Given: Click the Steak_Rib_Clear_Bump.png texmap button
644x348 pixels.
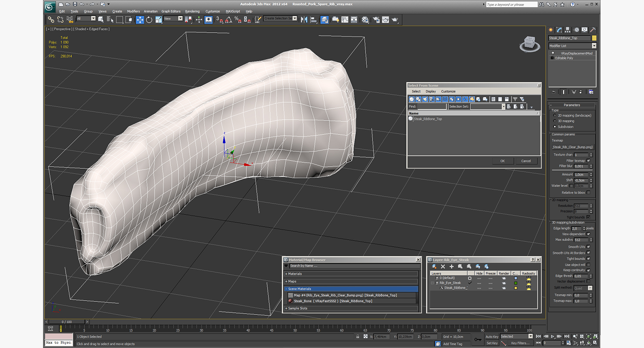Looking at the screenshot, I should [573, 147].
